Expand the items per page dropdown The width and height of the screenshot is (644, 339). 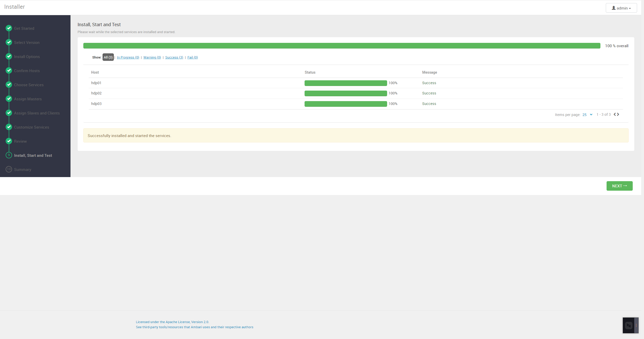(x=587, y=115)
